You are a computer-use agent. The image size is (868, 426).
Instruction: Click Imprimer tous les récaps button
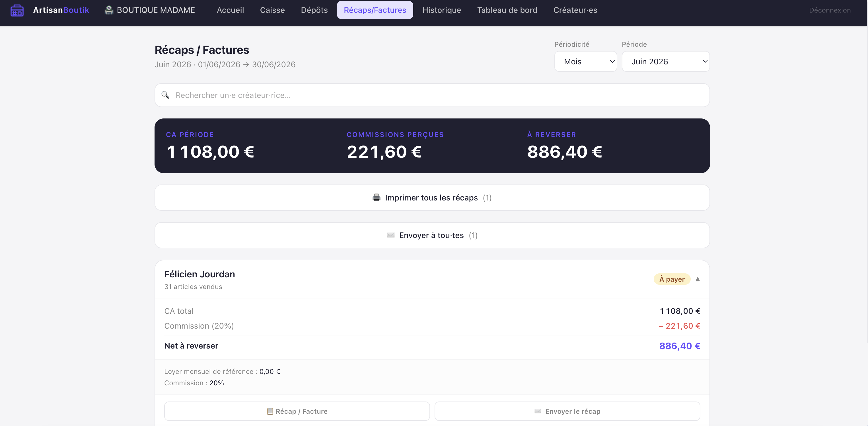pyautogui.click(x=432, y=198)
